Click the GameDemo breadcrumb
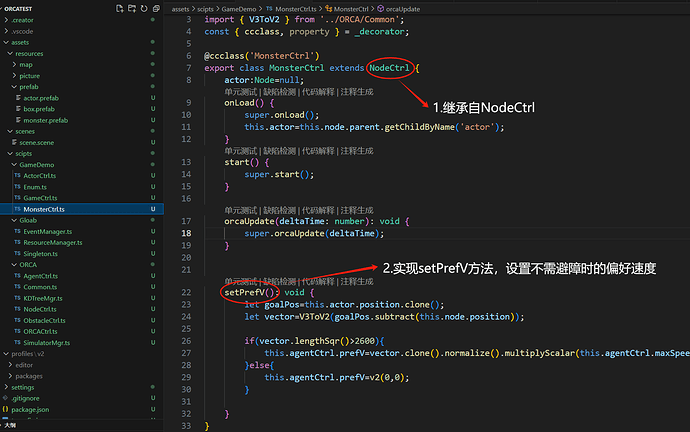 point(239,9)
